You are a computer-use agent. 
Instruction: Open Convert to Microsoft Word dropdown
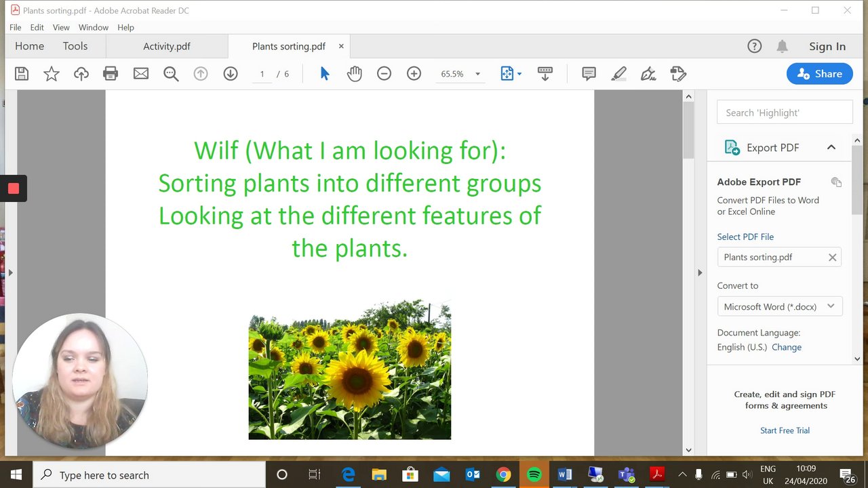point(780,306)
